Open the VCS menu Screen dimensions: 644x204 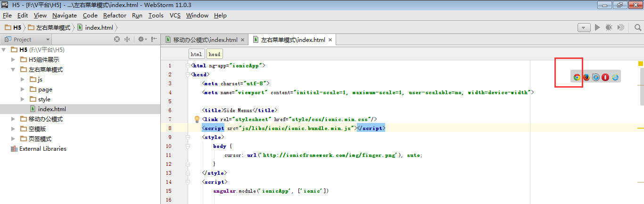[x=175, y=16]
